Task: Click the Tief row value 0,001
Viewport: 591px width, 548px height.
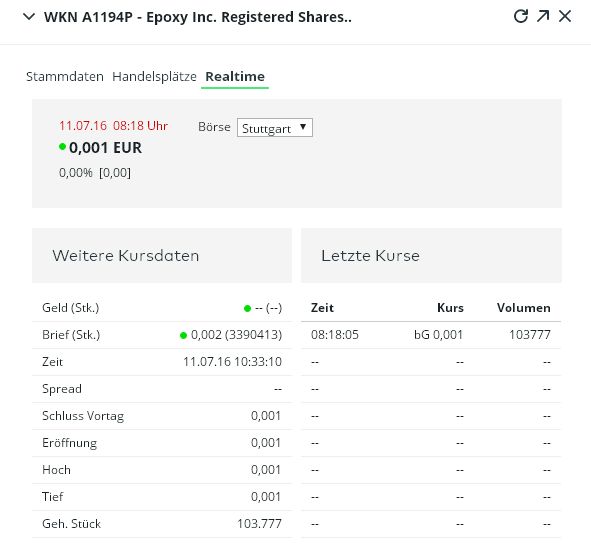Action: (266, 497)
